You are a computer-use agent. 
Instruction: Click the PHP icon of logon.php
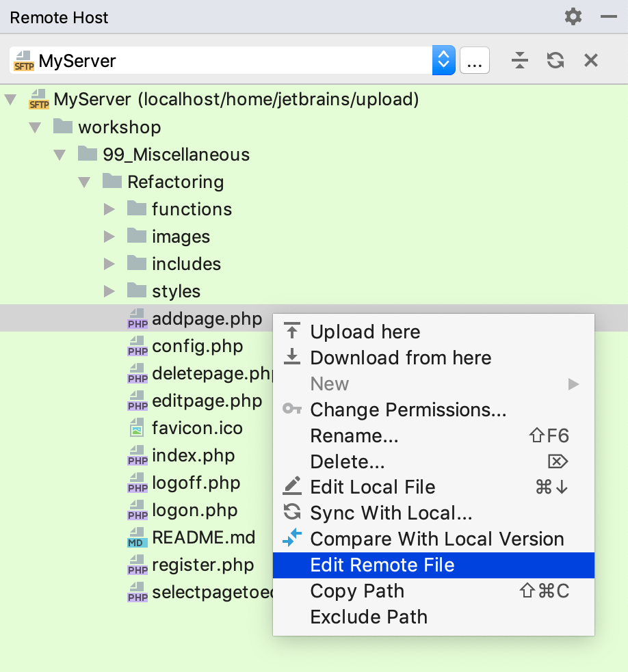coord(138,510)
